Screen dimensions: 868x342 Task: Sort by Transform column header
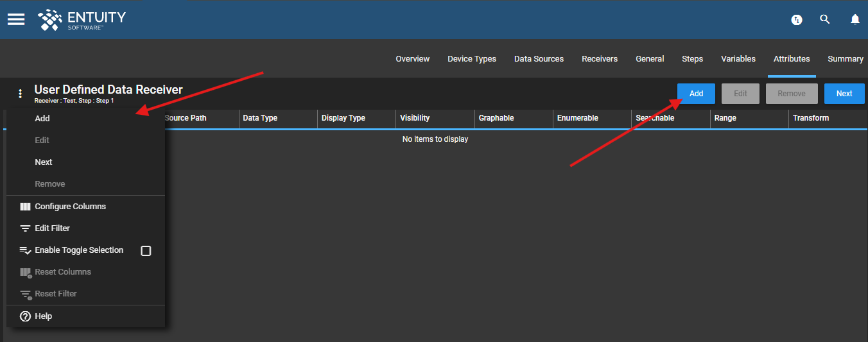click(x=811, y=119)
